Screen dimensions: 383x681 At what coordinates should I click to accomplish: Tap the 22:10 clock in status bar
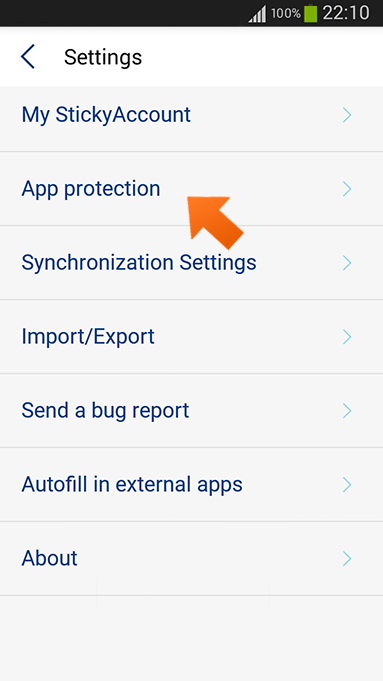coord(346,13)
